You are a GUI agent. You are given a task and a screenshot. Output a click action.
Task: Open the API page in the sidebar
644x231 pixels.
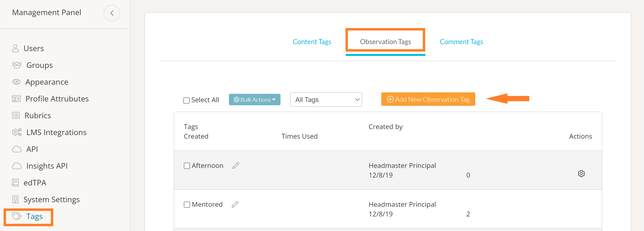click(32, 149)
